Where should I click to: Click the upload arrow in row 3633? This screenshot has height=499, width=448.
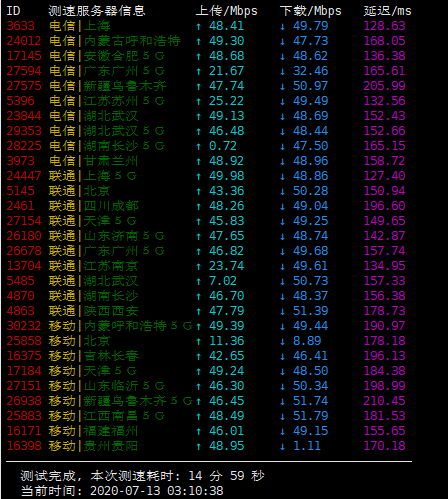199,26
